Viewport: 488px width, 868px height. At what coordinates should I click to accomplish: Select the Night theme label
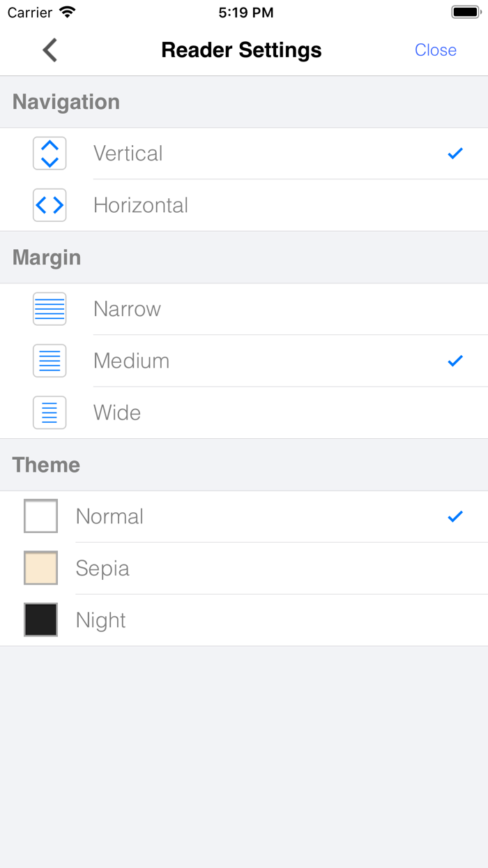tap(101, 620)
